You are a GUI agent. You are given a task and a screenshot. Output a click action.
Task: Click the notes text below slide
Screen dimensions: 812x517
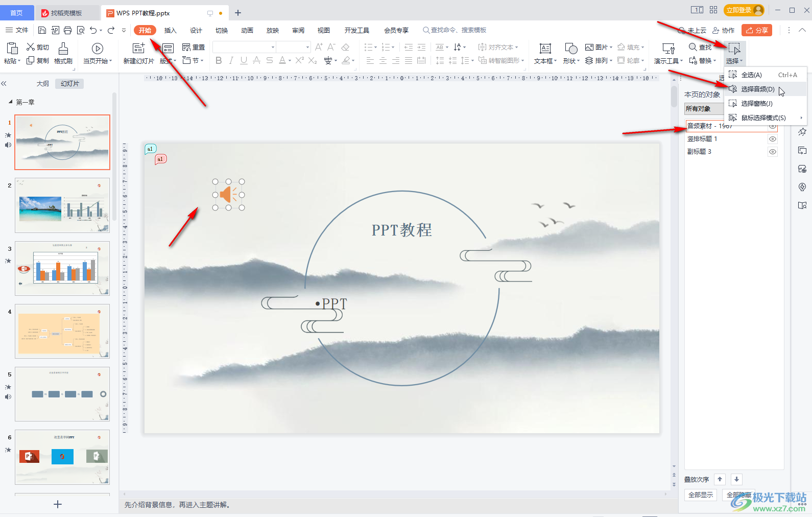178,505
